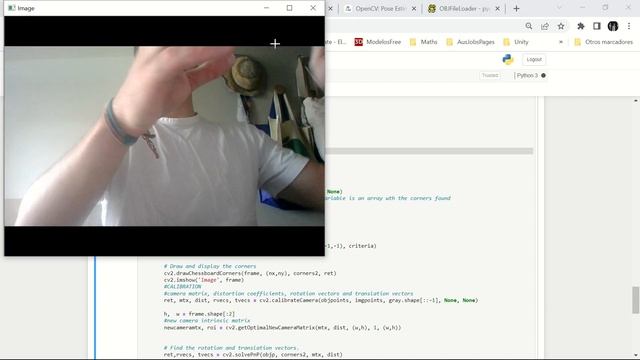Screen dimensions: 640x360
Task: Open the Chrome profile avatar
Action: (x=613, y=26)
